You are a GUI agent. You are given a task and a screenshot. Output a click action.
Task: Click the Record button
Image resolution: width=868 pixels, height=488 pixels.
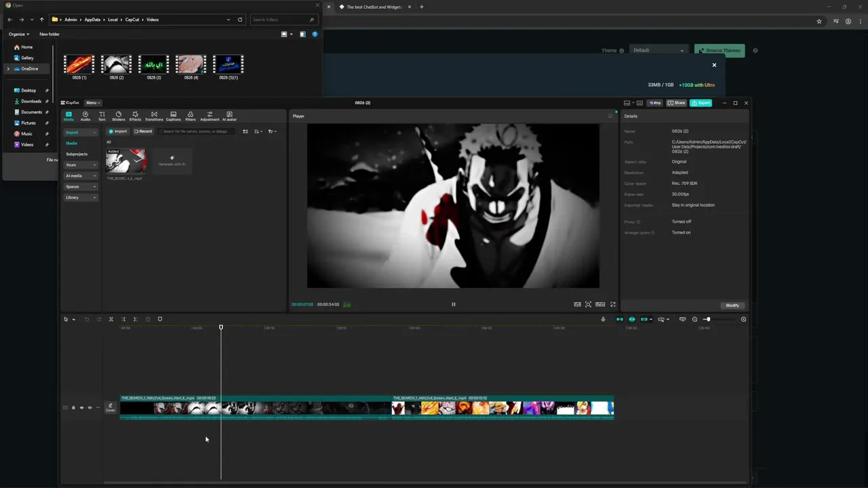(143, 131)
